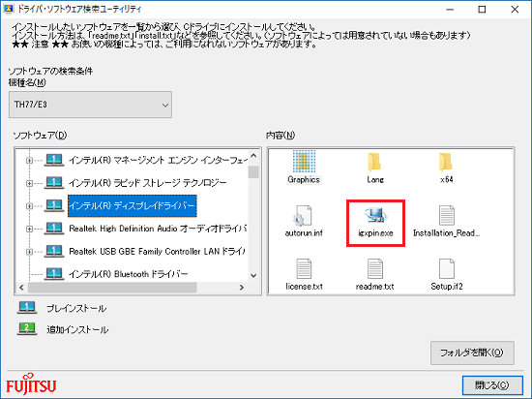Click the horizontal scrollbar left arrow
Screen dimensions: 532x399
[21, 288]
